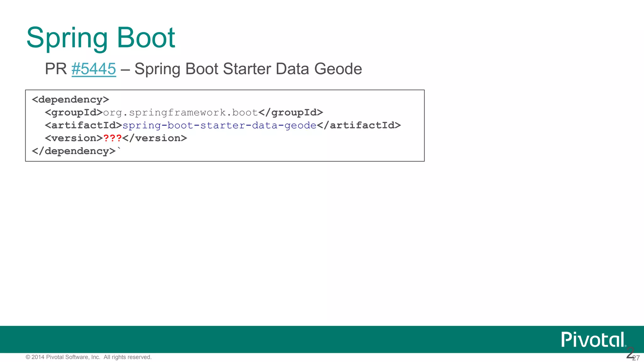644x362 pixels.
Task: Select the org.springframework.boot groupId text
Action: [180, 113]
